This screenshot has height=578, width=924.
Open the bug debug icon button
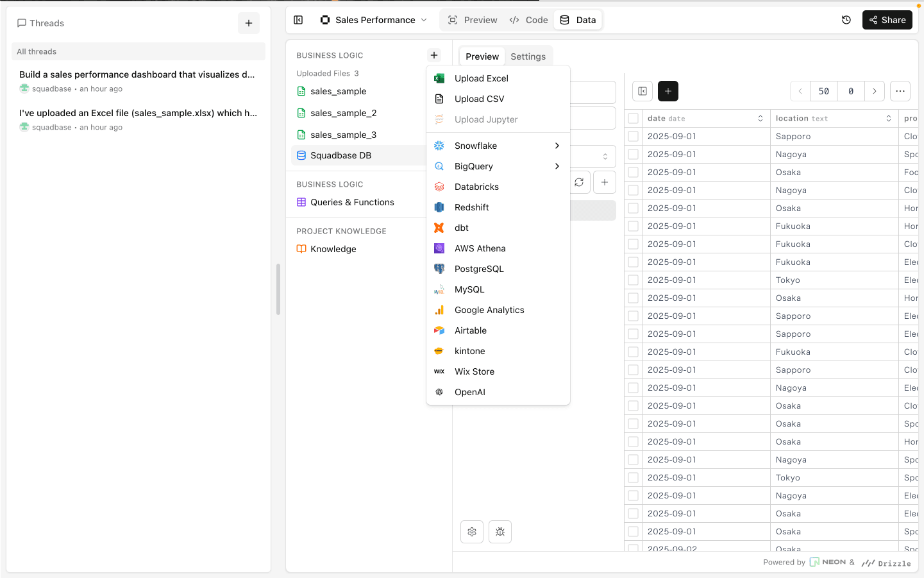[500, 532]
